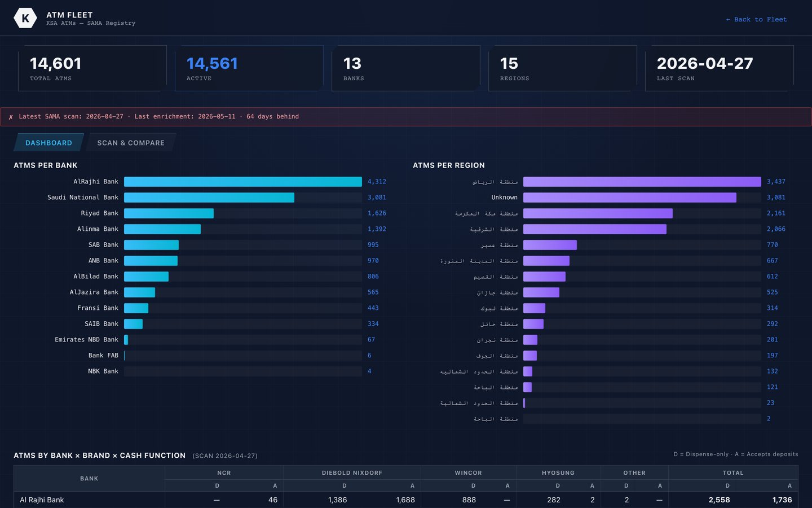Click the ANB Bank label
The image size is (812, 508).
click(103, 261)
